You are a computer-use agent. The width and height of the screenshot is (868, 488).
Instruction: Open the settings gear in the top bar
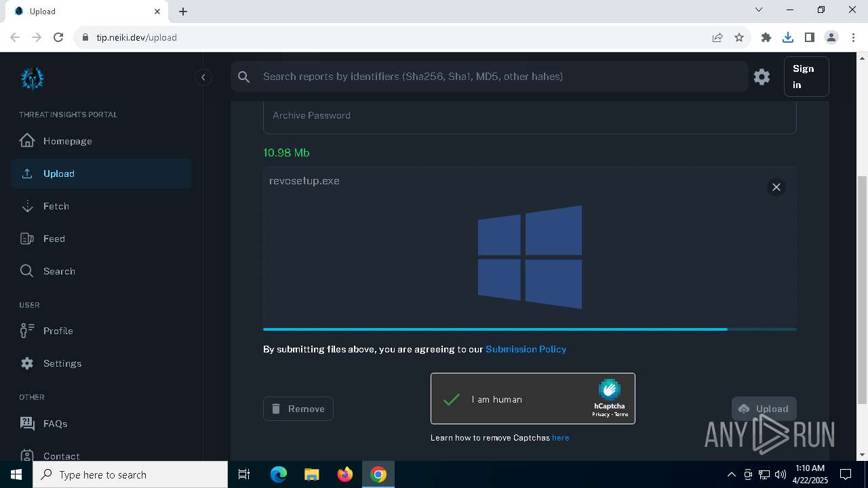click(762, 77)
